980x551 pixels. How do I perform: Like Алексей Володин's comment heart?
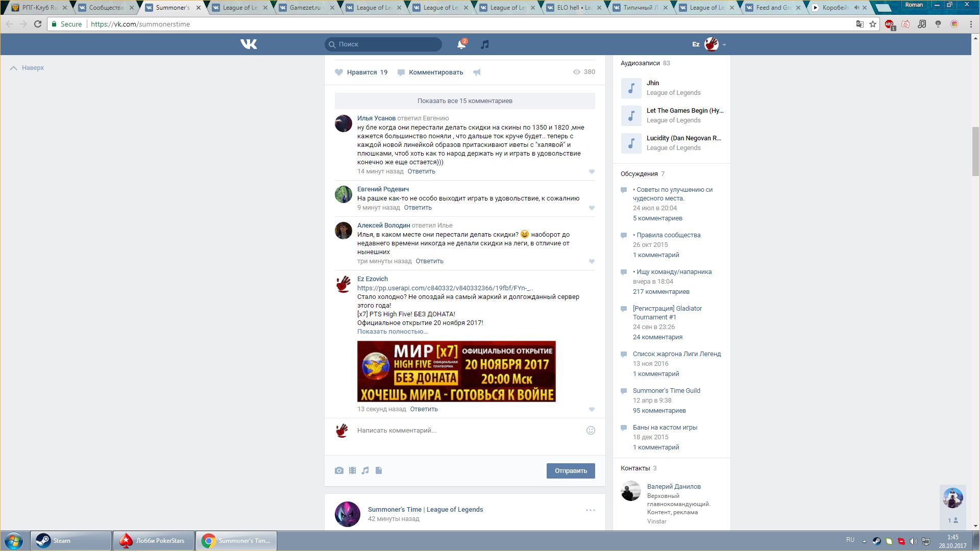(592, 262)
